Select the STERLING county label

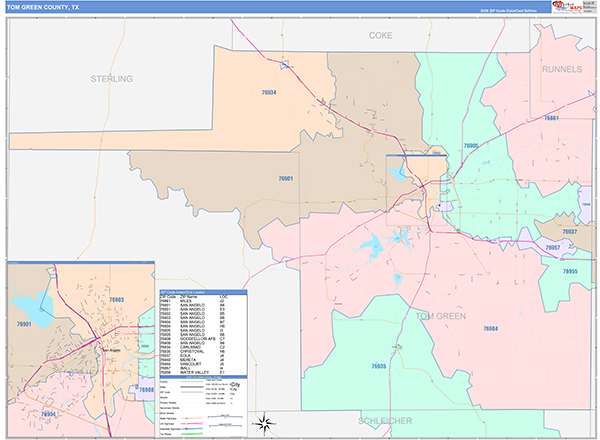point(111,78)
